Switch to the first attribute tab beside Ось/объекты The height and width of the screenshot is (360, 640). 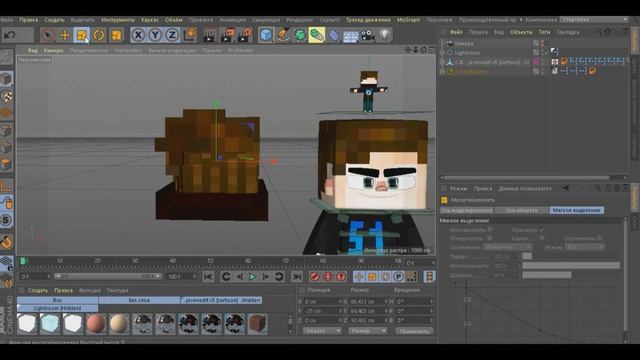click(467, 210)
